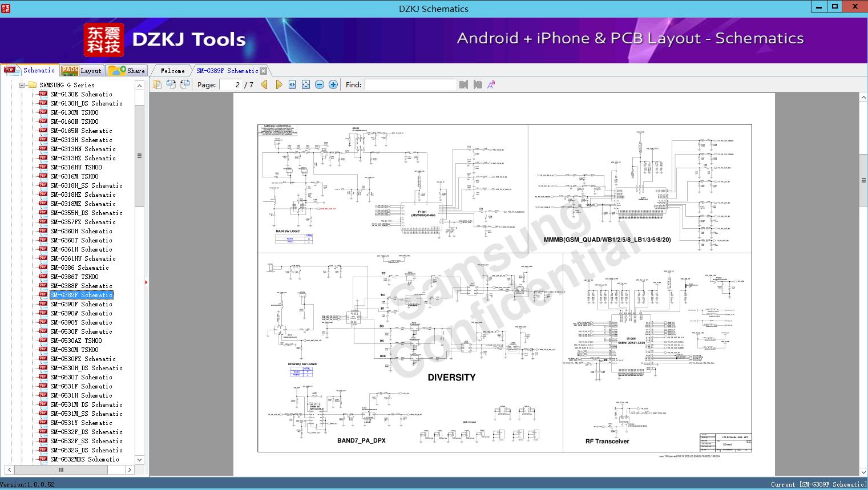
Task: Click the find next icon
Action: (478, 84)
